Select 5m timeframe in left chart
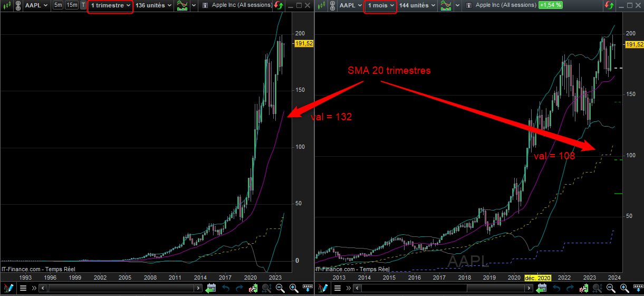Viewport: 644px width, 296px height. pos(57,5)
